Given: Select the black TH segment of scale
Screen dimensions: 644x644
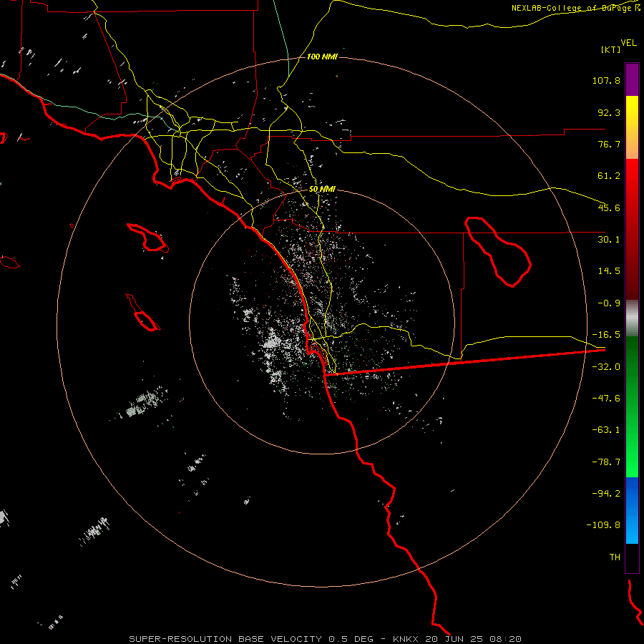Looking at the screenshot, I should [x=632, y=558].
